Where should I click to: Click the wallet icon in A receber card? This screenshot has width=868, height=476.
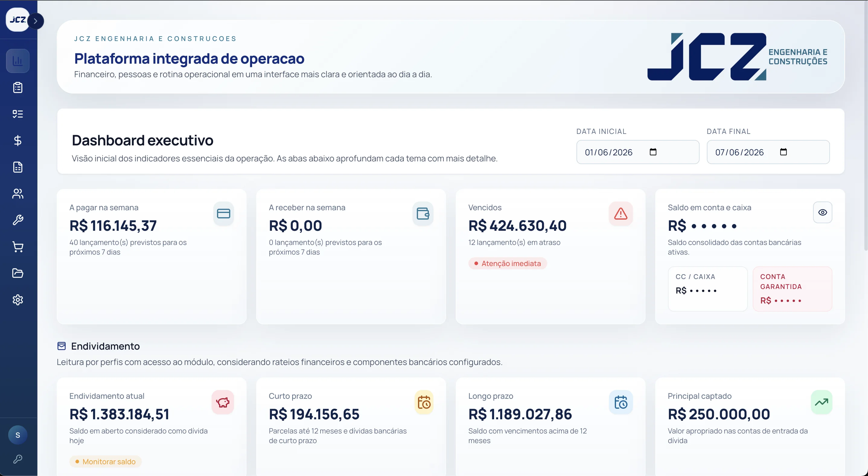coord(423,214)
